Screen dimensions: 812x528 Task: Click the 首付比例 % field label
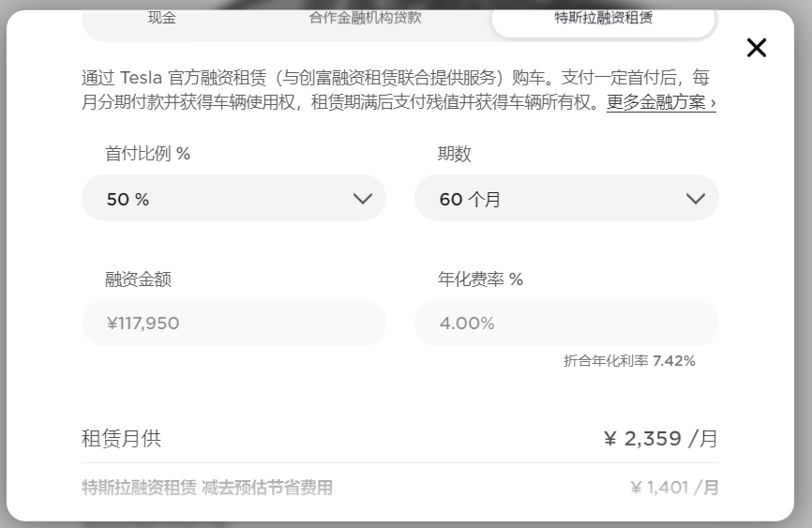147,154
